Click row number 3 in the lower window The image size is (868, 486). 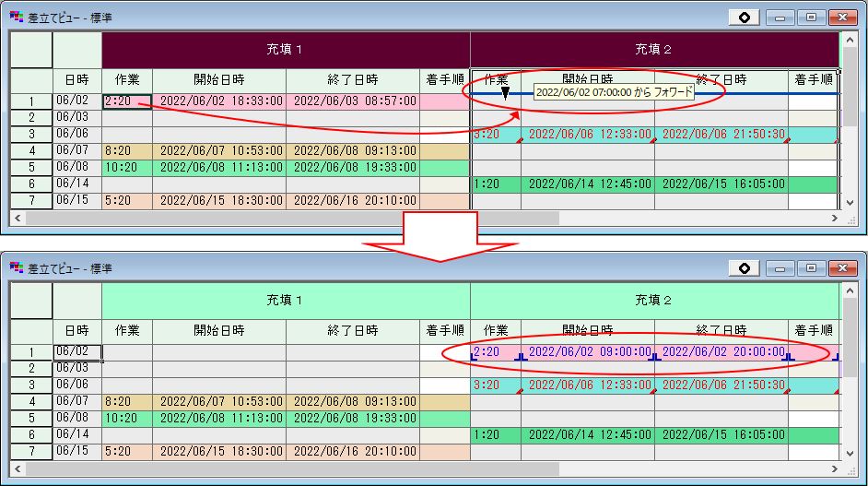[x=31, y=385]
